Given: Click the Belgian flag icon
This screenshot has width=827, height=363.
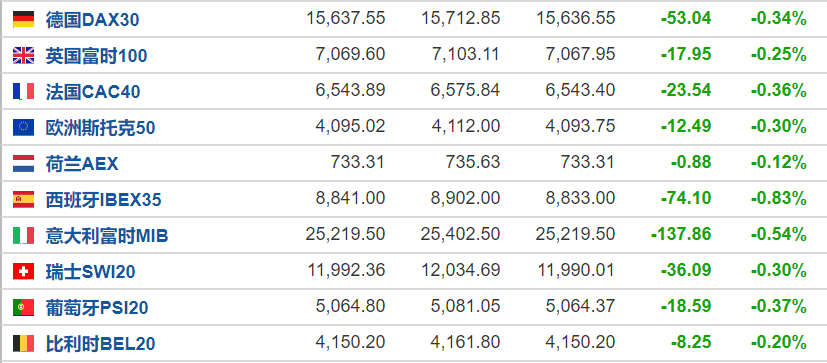Looking at the screenshot, I should [23, 343].
